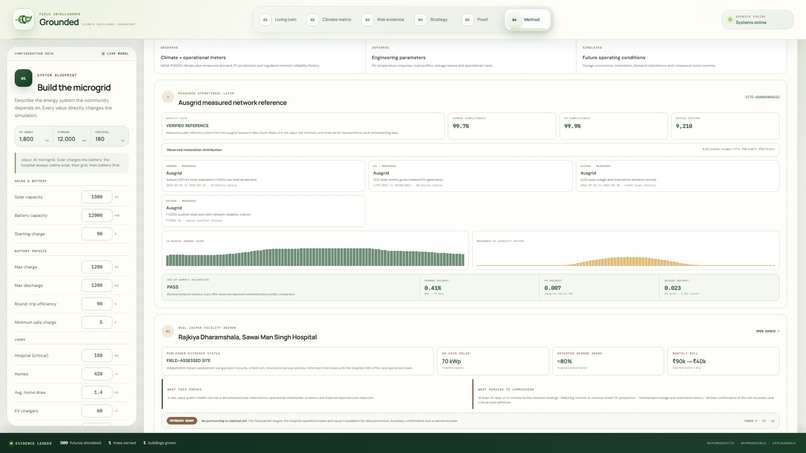This screenshot has width=806, height=453.
Task: Open the Open Source link
Action: click(x=767, y=331)
